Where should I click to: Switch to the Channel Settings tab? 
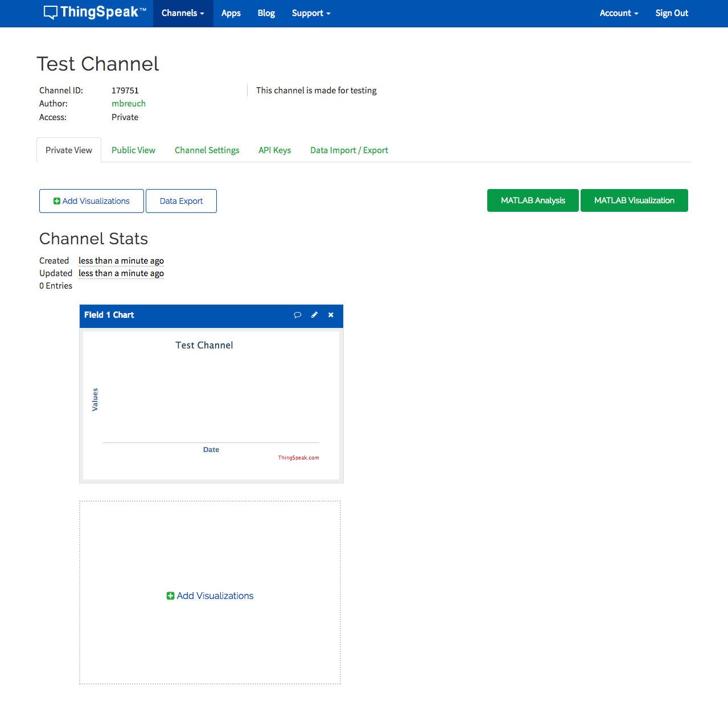(x=207, y=150)
